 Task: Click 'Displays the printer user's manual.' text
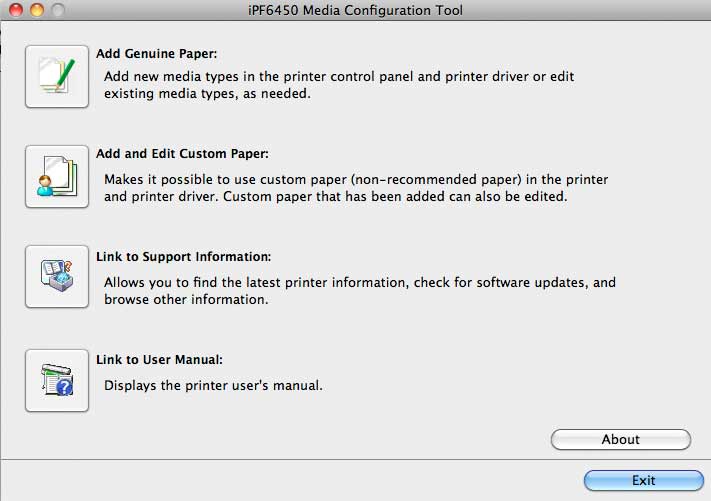click(214, 385)
